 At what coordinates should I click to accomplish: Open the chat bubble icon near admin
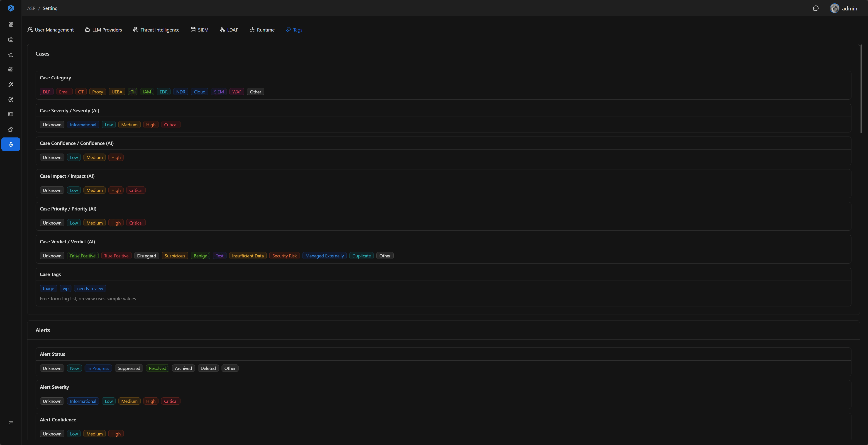coord(816,8)
